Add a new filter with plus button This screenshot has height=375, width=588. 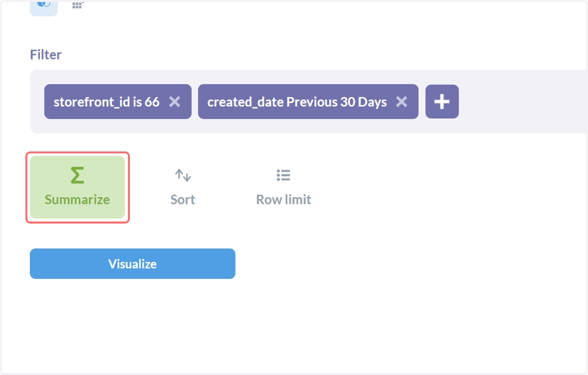[x=442, y=101]
